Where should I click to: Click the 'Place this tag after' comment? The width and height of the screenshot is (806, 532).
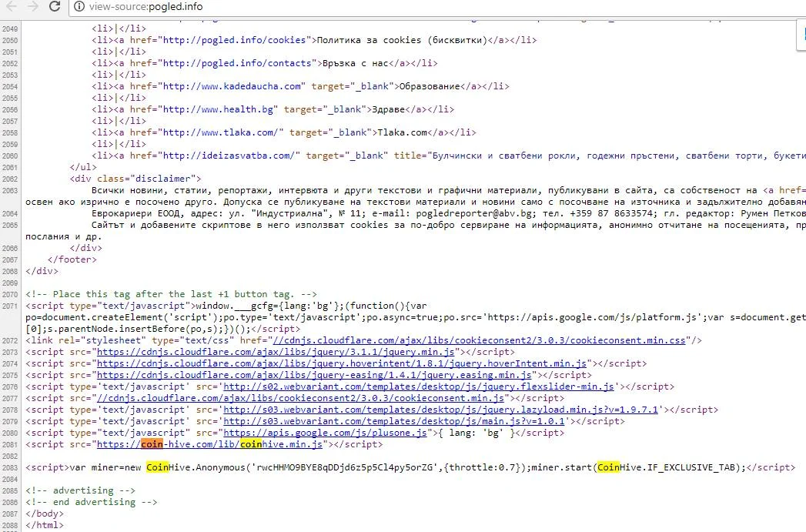tap(171, 294)
